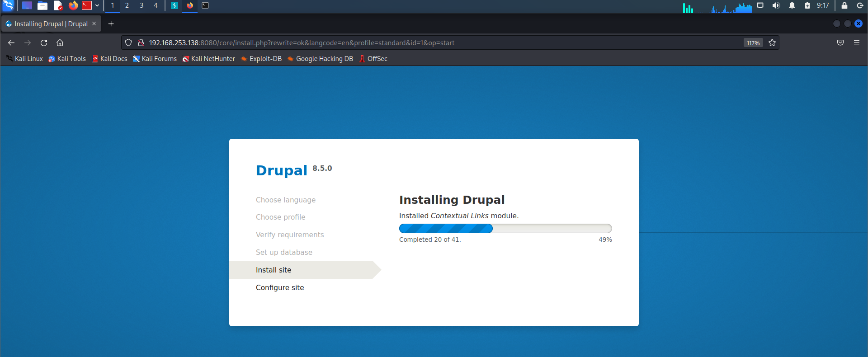This screenshot has width=868, height=357.
Task: Click the 49% progress value
Action: 605,240
